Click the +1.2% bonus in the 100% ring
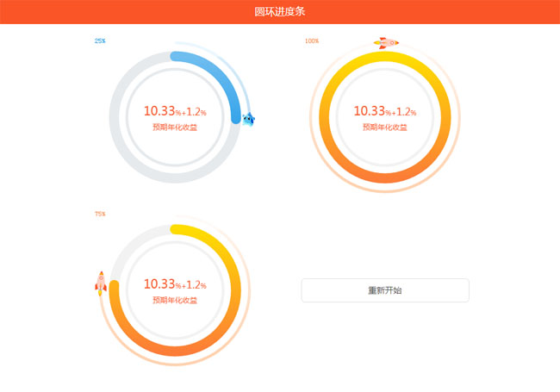The width and height of the screenshot is (560, 392). (x=407, y=112)
